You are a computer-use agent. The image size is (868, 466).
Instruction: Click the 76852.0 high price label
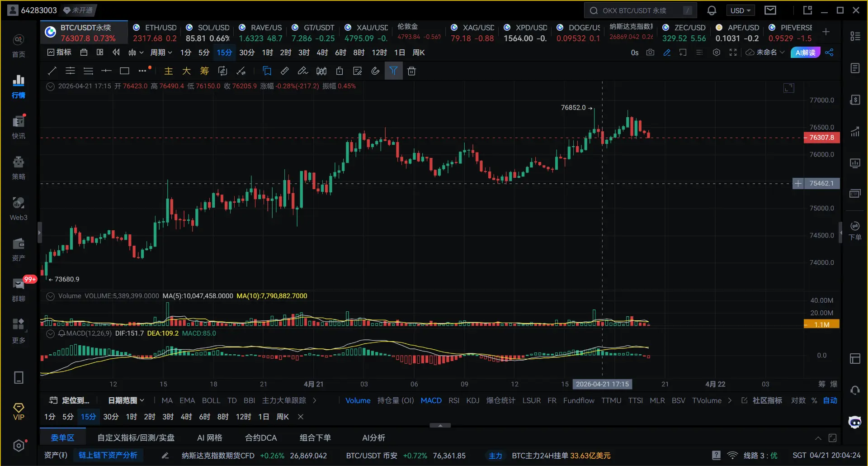(x=573, y=108)
